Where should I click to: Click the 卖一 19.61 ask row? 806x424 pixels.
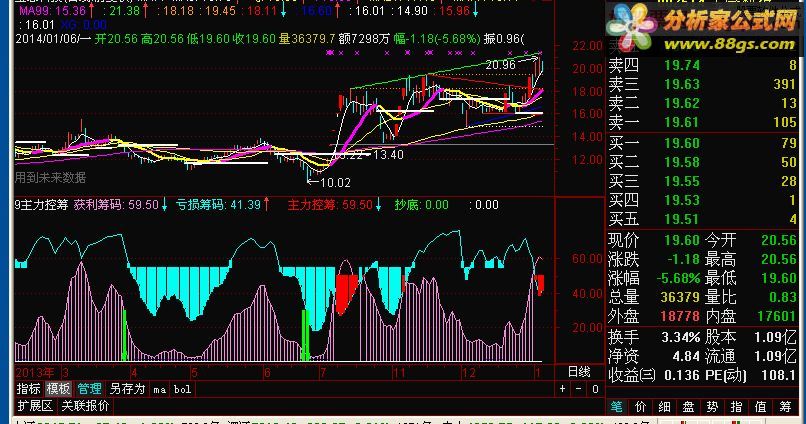click(x=702, y=122)
